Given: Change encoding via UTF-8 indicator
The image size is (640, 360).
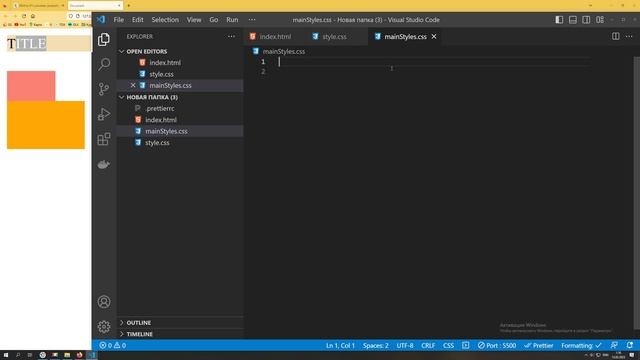Looking at the screenshot, I should [x=404, y=345].
